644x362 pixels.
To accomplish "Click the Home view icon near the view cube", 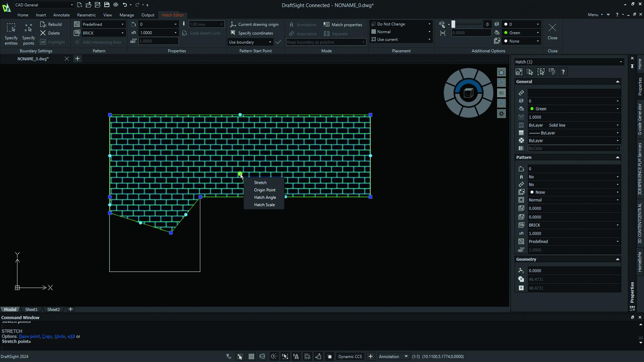I will (501, 72).
